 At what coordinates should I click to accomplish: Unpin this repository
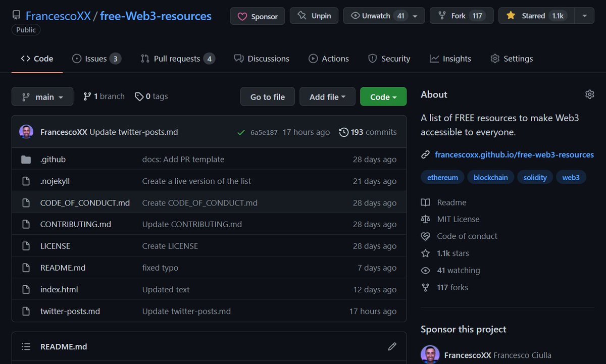[314, 16]
